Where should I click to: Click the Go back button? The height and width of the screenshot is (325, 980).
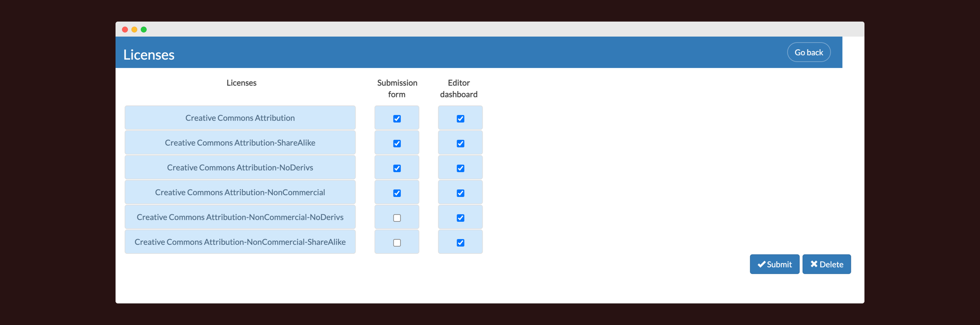pyautogui.click(x=808, y=52)
